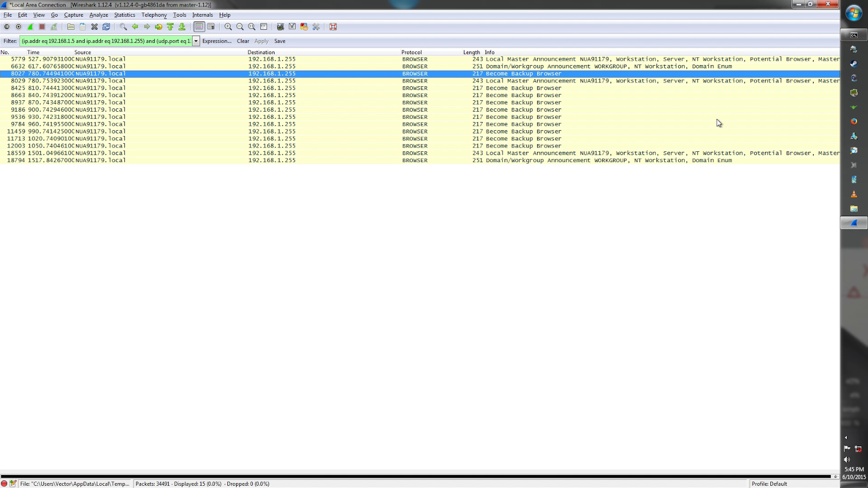Open coloring rules editor
This screenshot has width=868, height=488.
tap(304, 27)
